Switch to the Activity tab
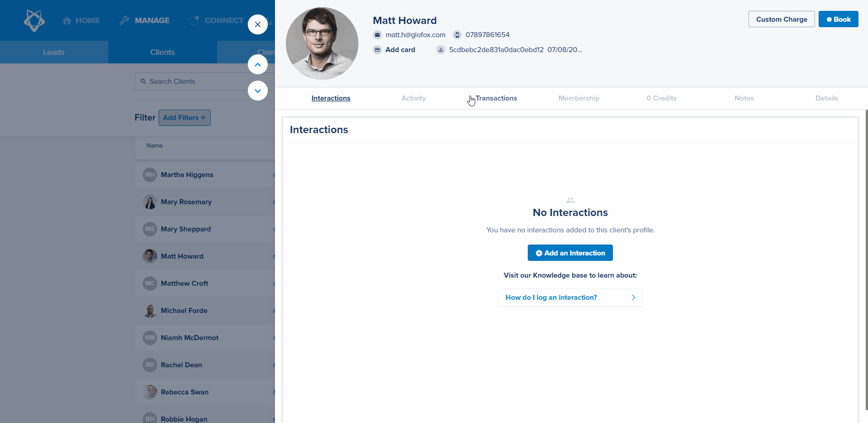The height and width of the screenshot is (423, 868). (x=414, y=98)
